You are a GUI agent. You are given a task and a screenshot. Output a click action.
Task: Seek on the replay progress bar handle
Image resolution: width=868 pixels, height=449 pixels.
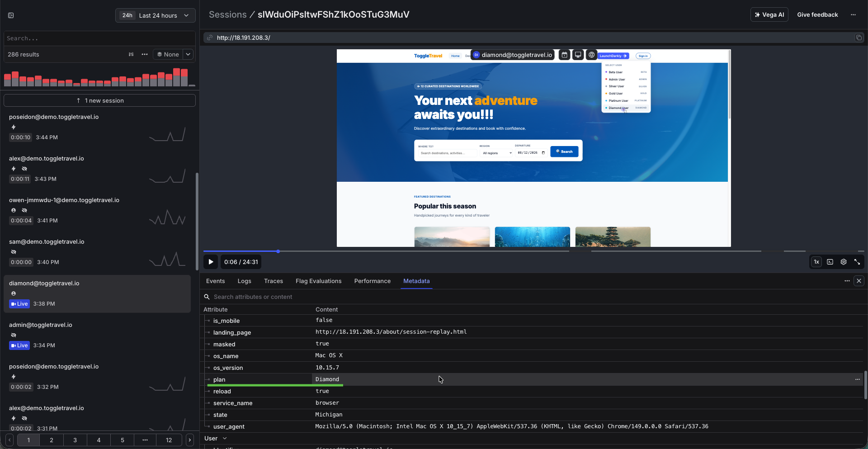point(278,251)
